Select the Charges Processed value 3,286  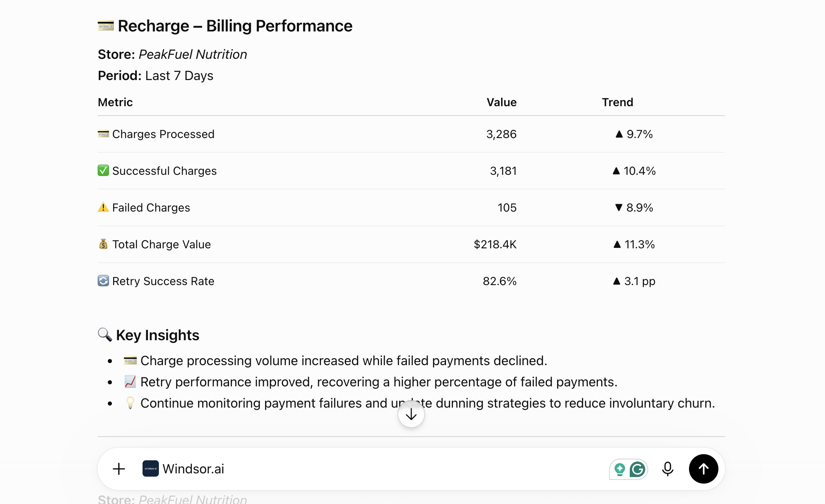502,134
